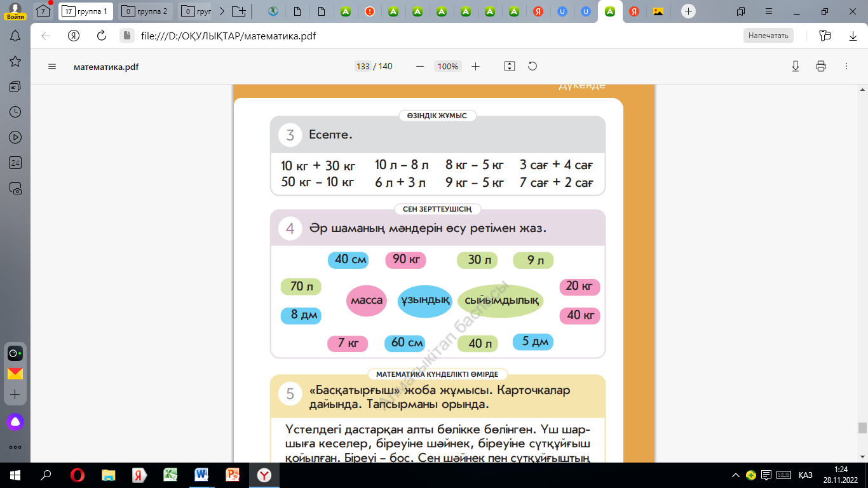
Task: Switch to the группа 1 tab group
Action: (86, 11)
